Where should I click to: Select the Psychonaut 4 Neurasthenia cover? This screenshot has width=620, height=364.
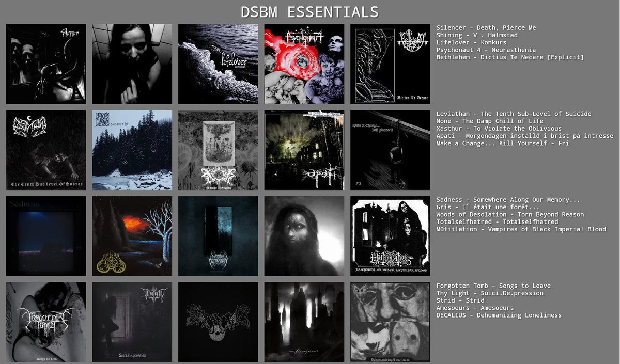coord(304,64)
